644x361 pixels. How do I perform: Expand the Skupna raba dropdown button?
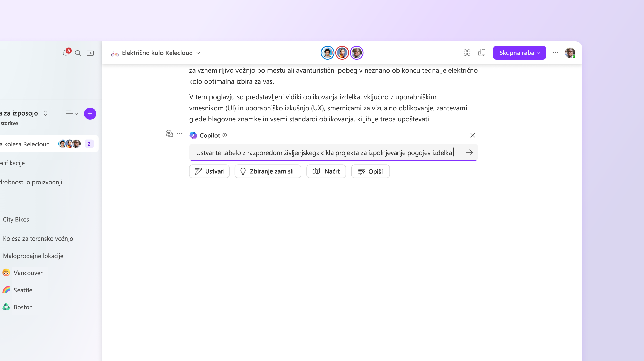519,53
